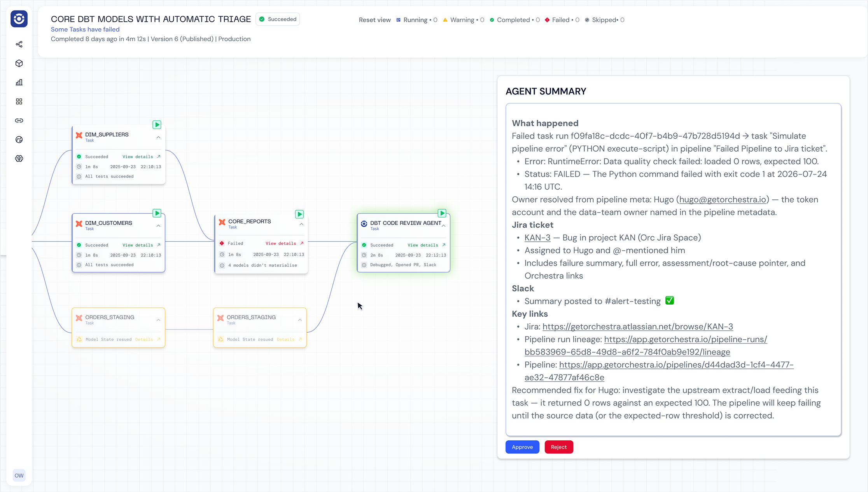The image size is (868, 492).
Task: Filter by Completed status
Action: [514, 20]
